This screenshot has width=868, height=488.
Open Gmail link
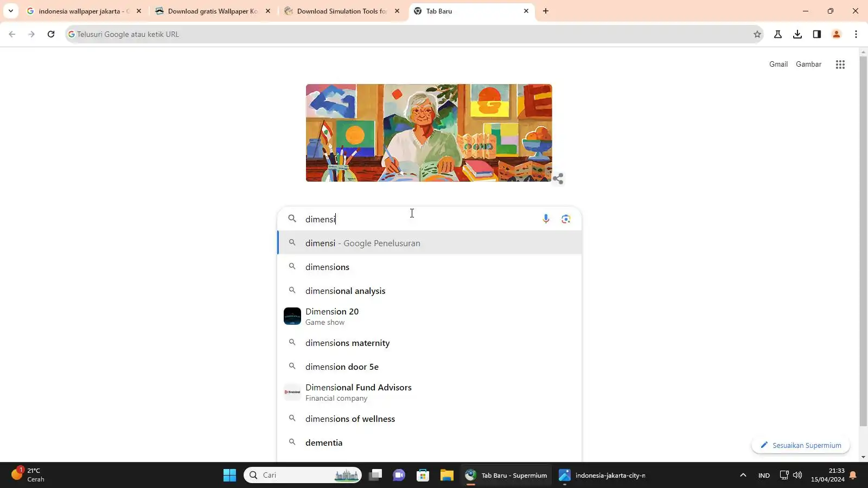[x=778, y=64]
